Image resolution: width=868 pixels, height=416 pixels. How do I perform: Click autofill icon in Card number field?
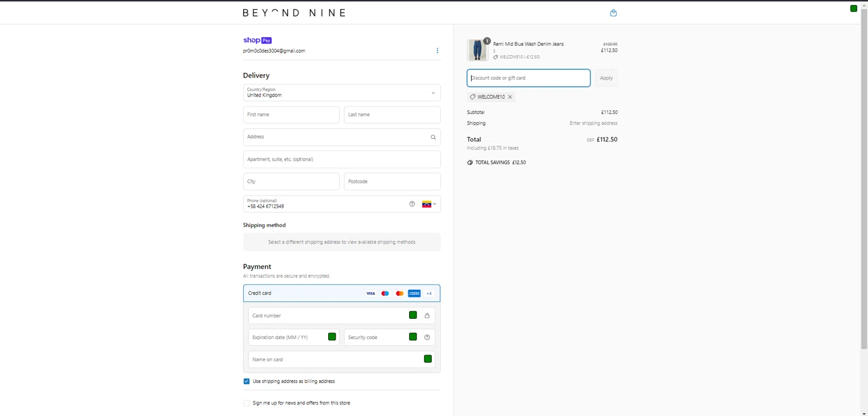coord(413,315)
